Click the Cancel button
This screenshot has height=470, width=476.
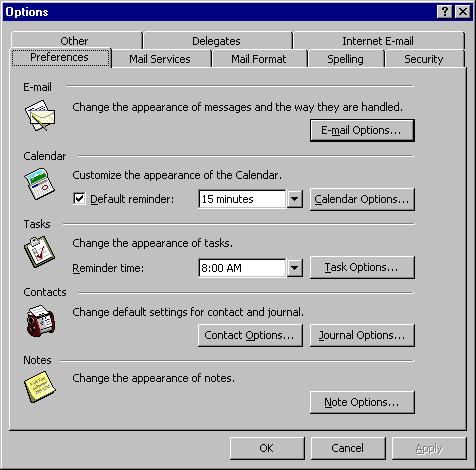[x=348, y=448]
